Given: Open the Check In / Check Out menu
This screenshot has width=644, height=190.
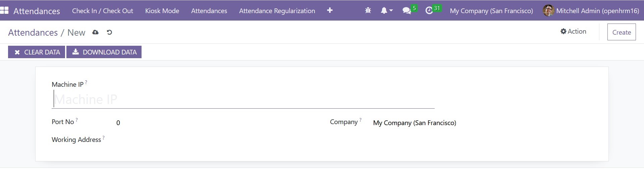Looking at the screenshot, I should pyautogui.click(x=102, y=11).
